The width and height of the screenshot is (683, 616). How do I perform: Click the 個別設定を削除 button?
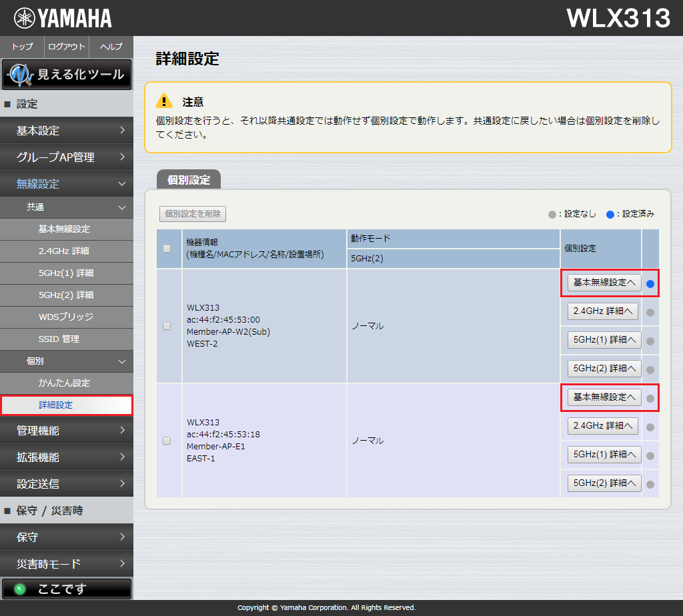(192, 213)
